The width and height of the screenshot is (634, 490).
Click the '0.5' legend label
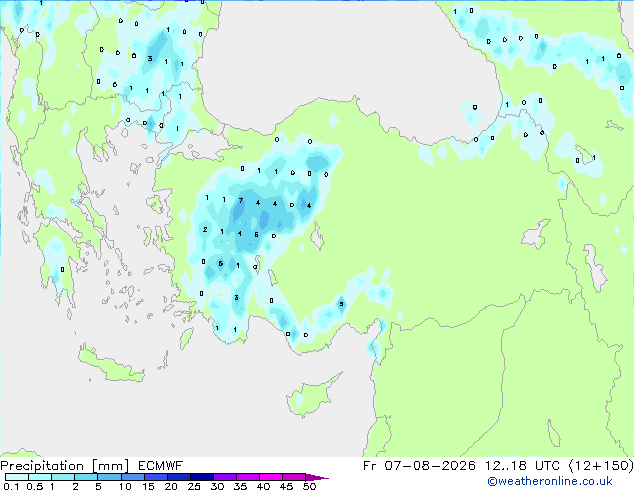(x=34, y=486)
